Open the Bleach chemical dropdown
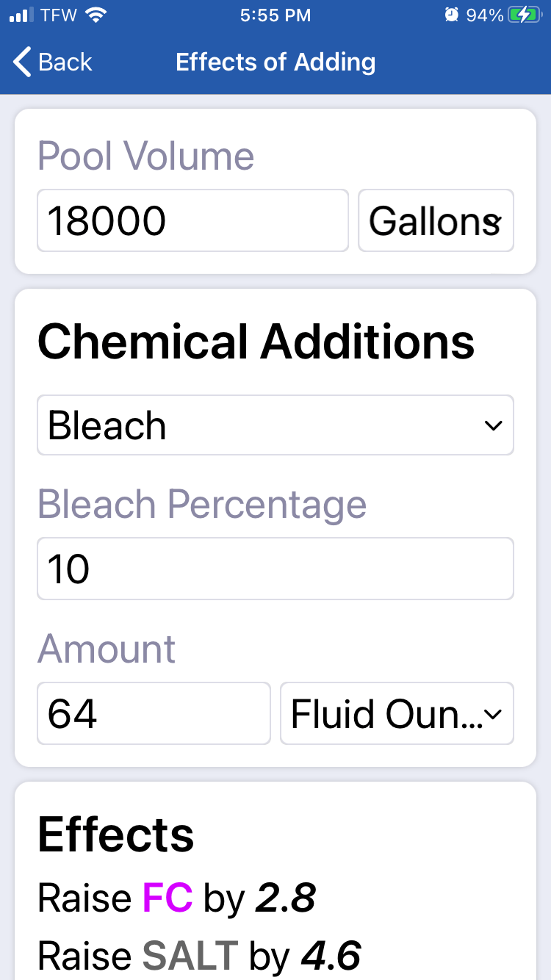 275,425
